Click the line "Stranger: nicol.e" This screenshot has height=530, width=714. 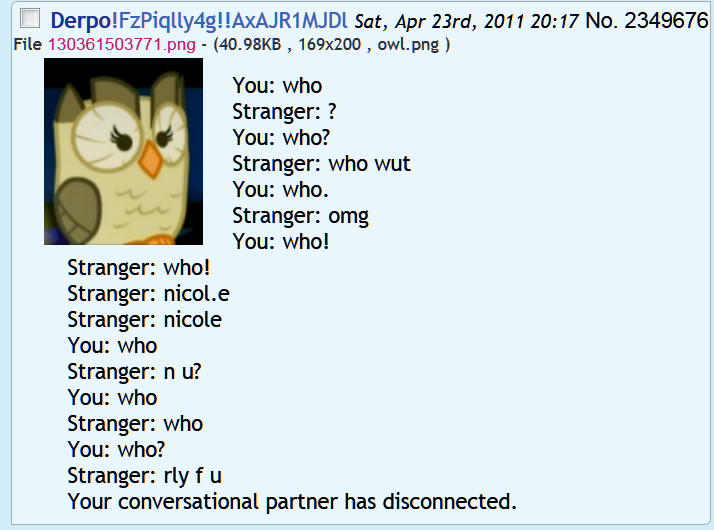(x=148, y=294)
